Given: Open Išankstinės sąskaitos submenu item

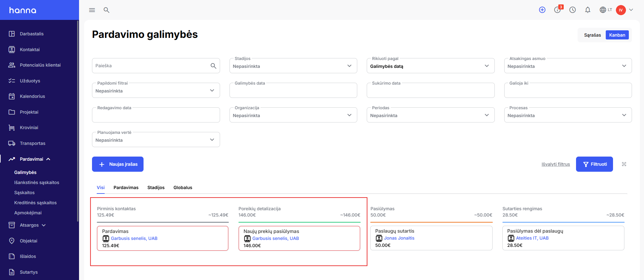Looking at the screenshot, I should (x=37, y=182).
